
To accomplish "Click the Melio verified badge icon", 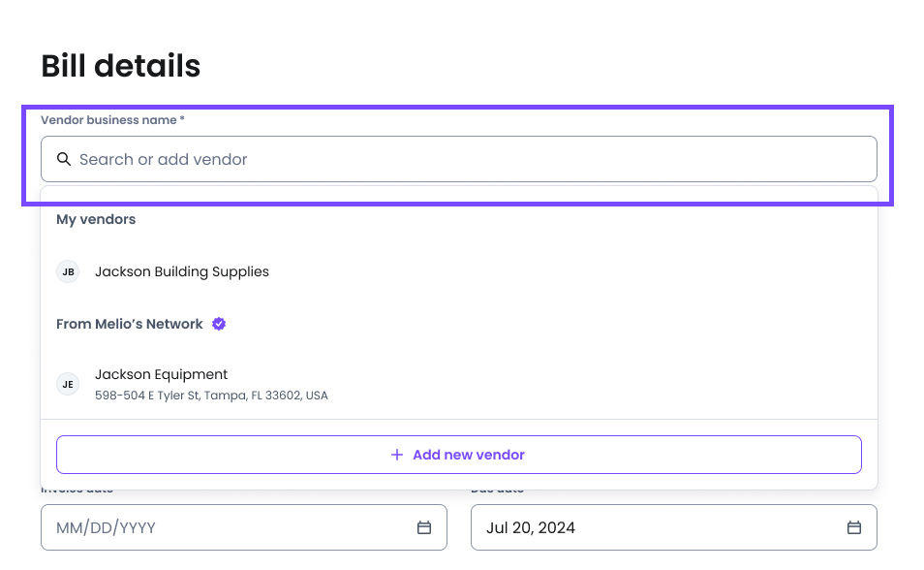I will coord(219,324).
